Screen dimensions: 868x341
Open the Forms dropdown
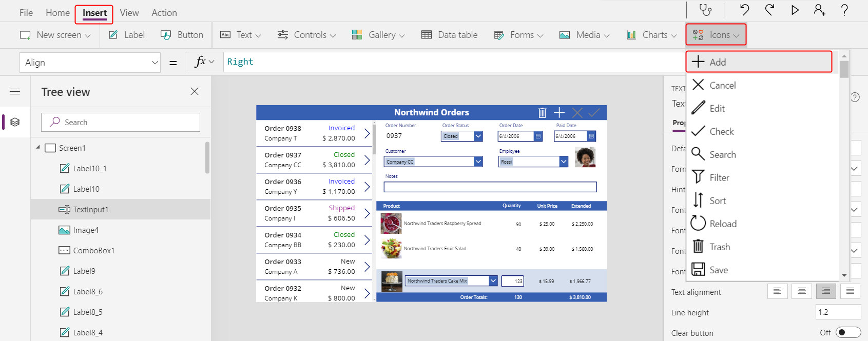(518, 35)
